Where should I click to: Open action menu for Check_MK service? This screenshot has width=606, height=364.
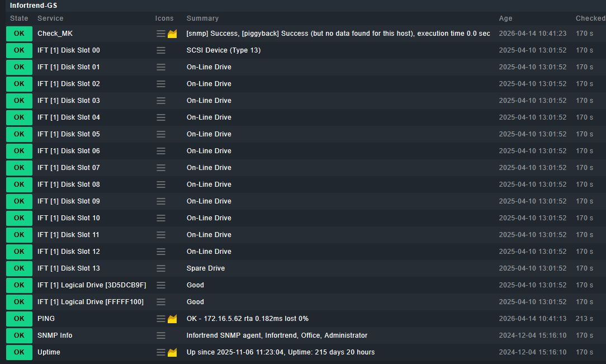[x=161, y=34]
